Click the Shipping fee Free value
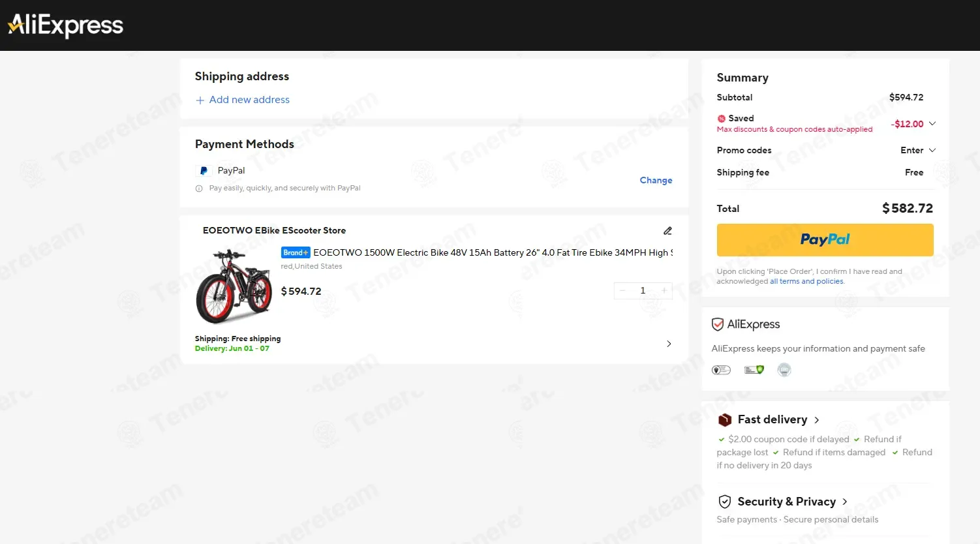 (914, 172)
